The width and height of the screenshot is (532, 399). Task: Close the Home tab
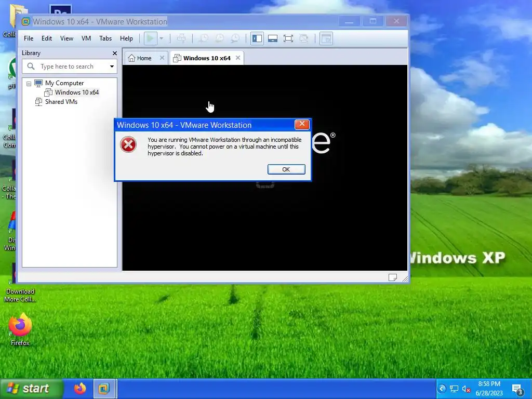point(162,58)
